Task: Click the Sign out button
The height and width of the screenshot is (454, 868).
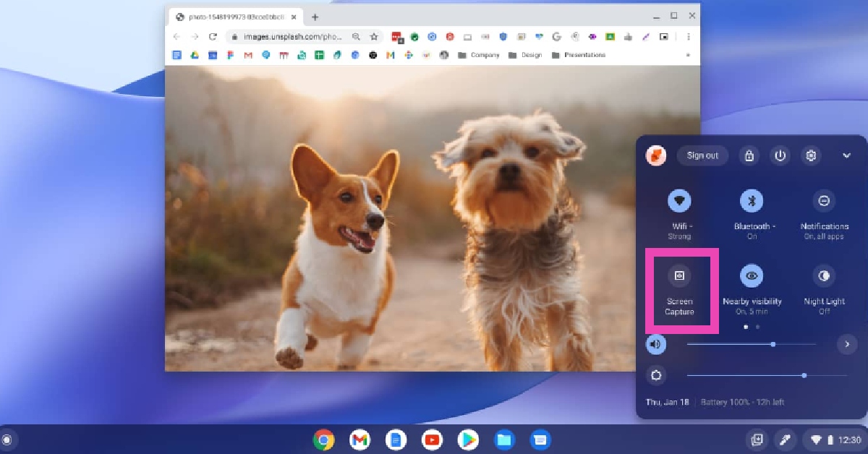Action: tap(702, 155)
